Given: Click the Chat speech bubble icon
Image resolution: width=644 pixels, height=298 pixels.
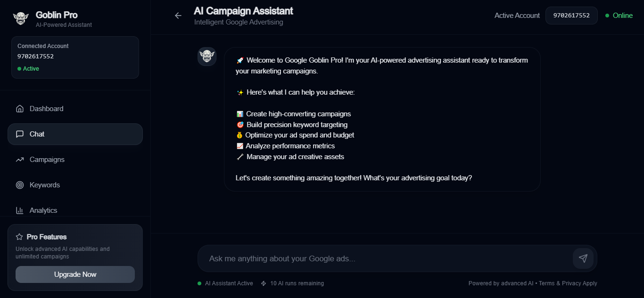Looking at the screenshot, I should point(20,134).
